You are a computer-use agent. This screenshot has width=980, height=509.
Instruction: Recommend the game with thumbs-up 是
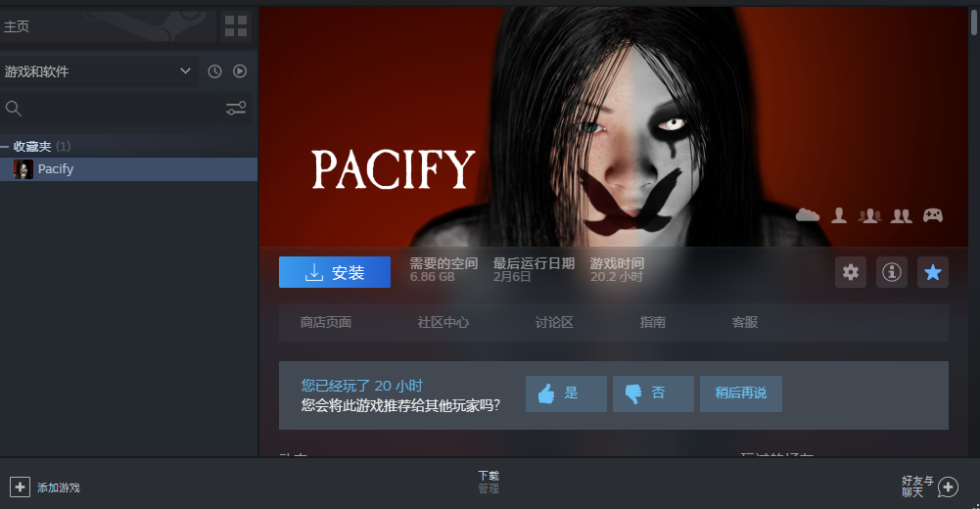click(x=565, y=393)
